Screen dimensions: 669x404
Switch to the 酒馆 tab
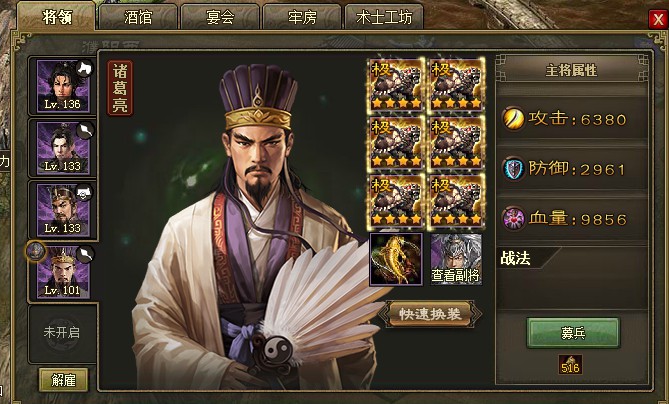(138, 17)
